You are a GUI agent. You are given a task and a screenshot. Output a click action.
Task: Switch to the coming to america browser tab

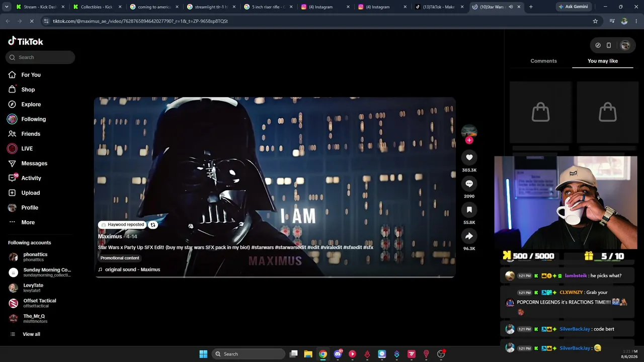pyautogui.click(x=154, y=7)
